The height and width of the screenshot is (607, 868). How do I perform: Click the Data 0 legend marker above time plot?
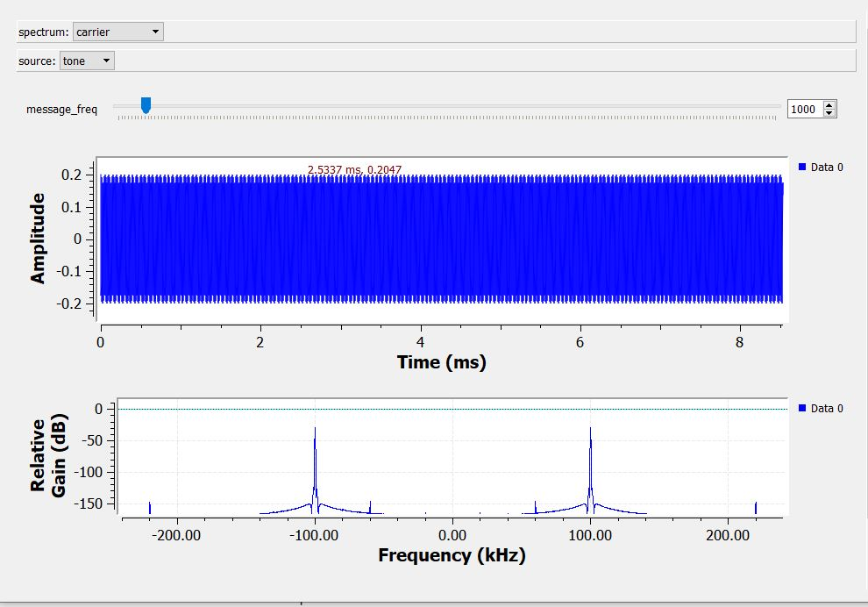[x=803, y=167]
